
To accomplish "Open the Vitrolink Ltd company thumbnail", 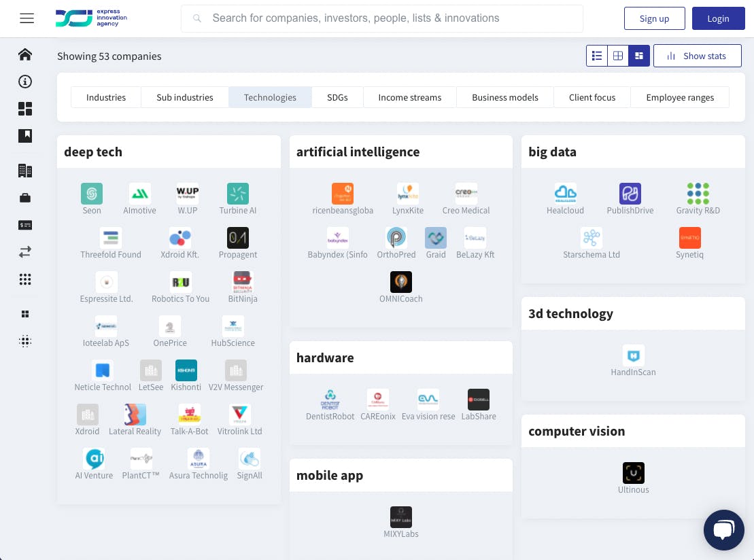I will click(x=240, y=415).
